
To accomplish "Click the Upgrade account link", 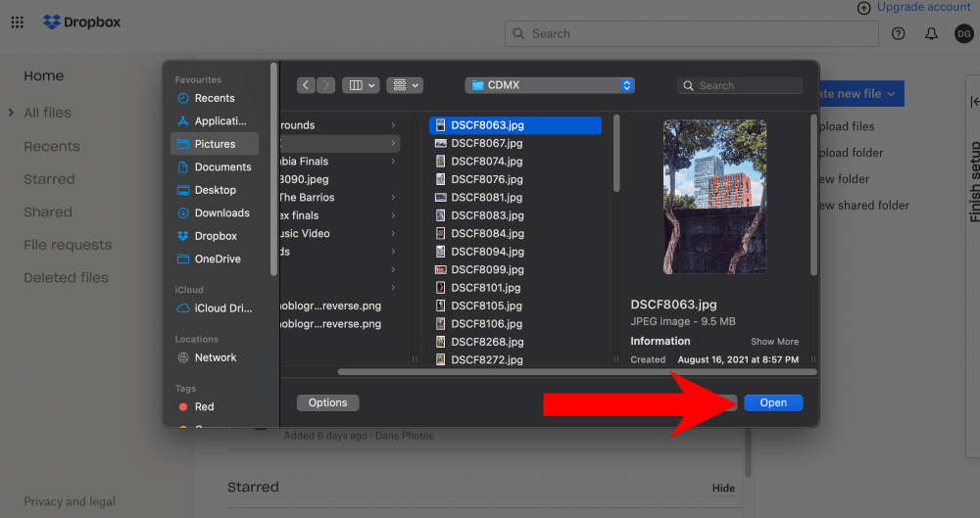I will [x=923, y=7].
